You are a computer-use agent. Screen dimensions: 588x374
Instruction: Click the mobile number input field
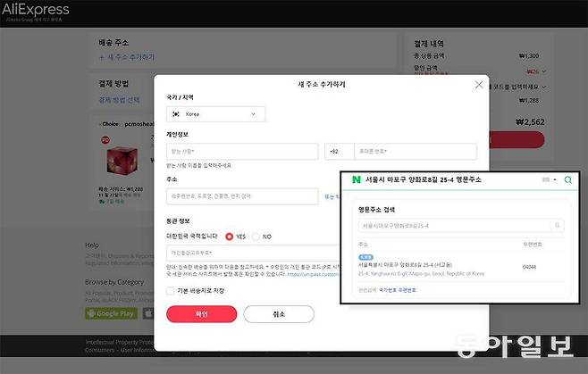pyautogui.click(x=416, y=152)
